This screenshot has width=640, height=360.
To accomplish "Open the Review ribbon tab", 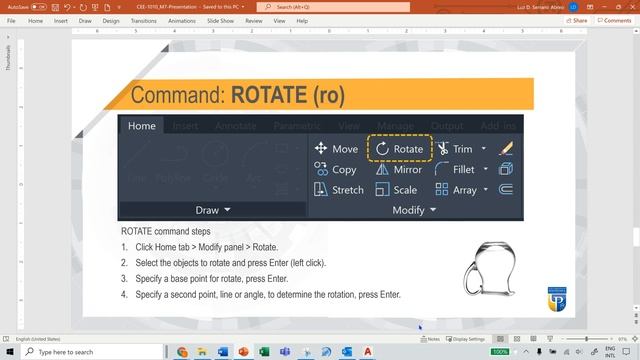I will pos(254,21).
